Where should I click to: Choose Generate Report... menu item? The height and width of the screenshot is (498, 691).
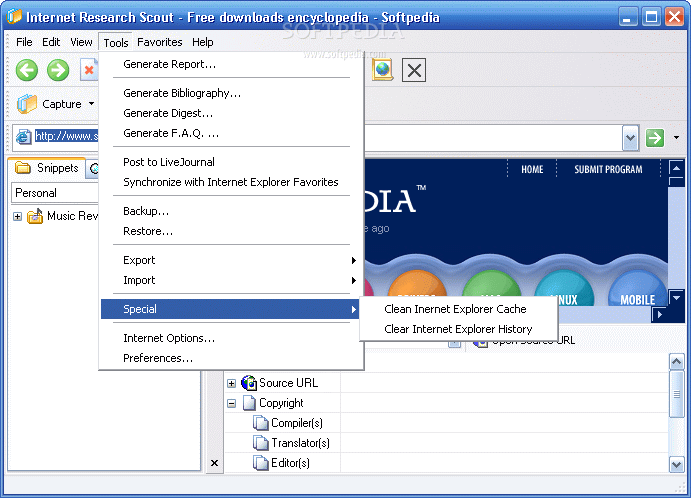(232, 64)
